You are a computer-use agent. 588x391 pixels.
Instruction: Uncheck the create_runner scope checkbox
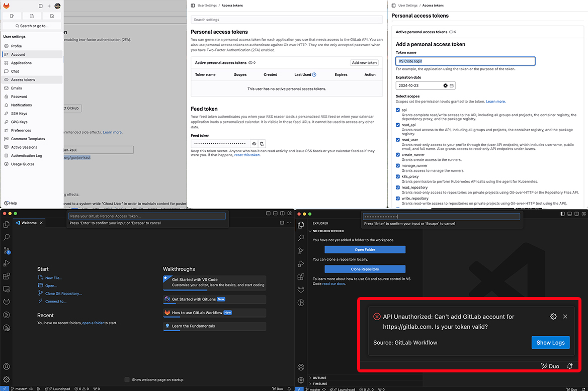pyautogui.click(x=398, y=155)
